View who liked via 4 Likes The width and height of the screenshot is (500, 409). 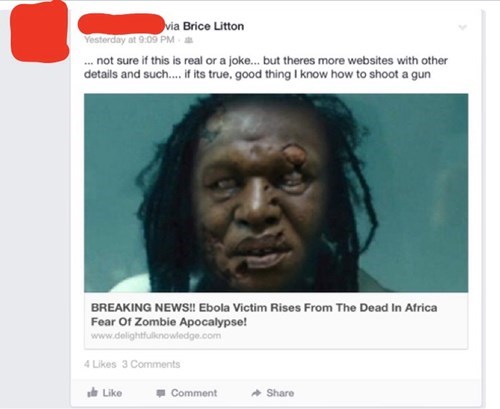tap(100, 364)
